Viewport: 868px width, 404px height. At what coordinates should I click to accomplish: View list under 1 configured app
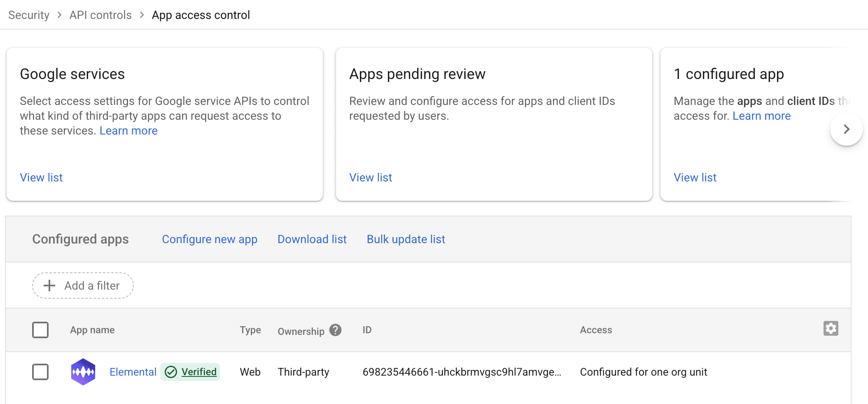click(695, 178)
